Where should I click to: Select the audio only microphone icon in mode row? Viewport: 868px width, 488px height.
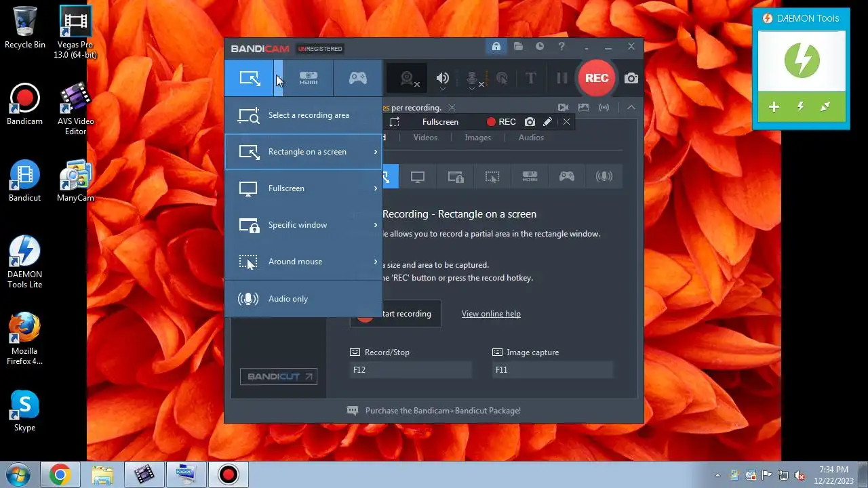(x=604, y=177)
